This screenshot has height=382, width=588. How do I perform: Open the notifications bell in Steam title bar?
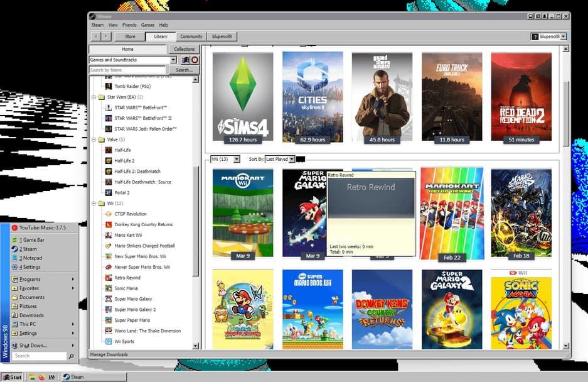point(544,16)
